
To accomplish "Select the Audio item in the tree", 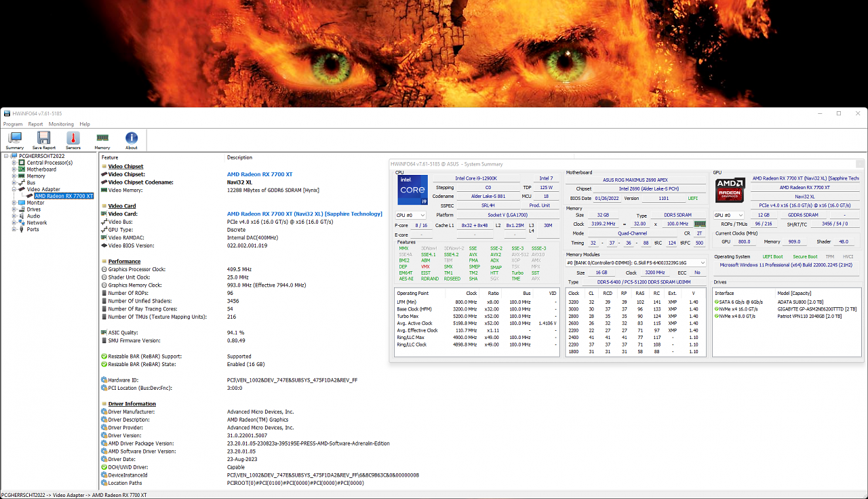I will [x=33, y=216].
